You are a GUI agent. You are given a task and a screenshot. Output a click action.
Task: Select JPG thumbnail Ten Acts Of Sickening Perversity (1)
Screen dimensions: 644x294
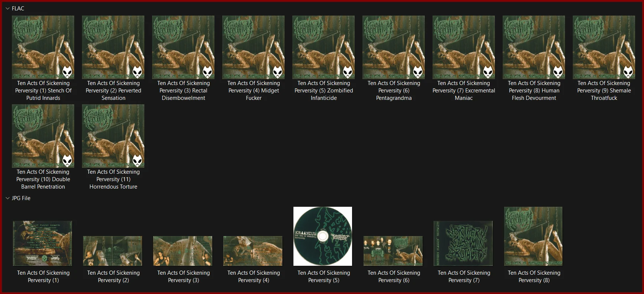click(43, 243)
